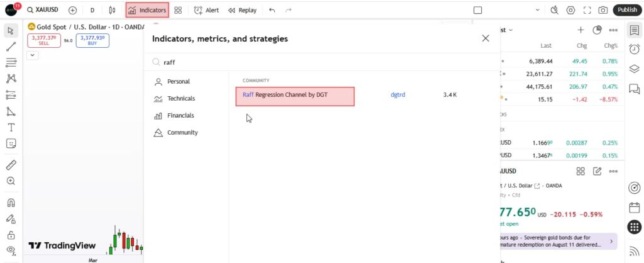This screenshot has height=263, width=644.
Task: Open the calendar icon in right sidebar
Action: point(634,208)
